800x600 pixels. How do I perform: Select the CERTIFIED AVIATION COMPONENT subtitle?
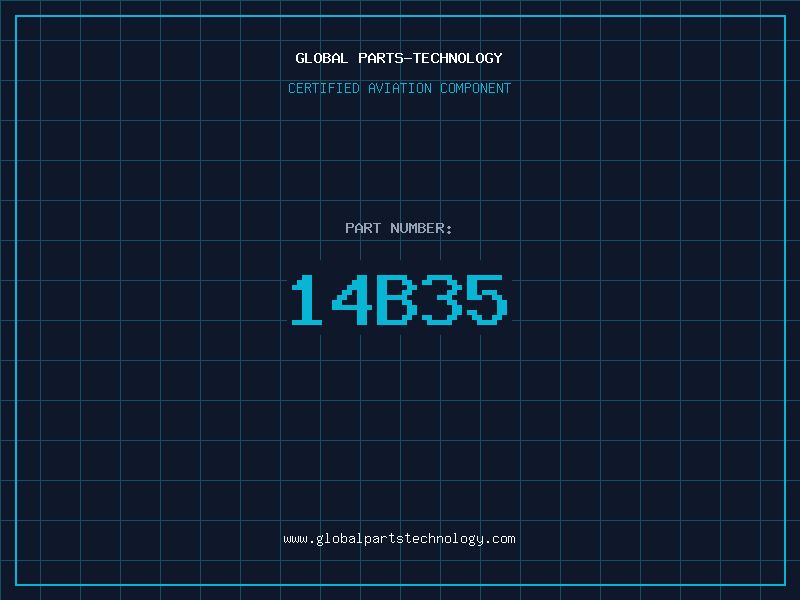point(399,88)
